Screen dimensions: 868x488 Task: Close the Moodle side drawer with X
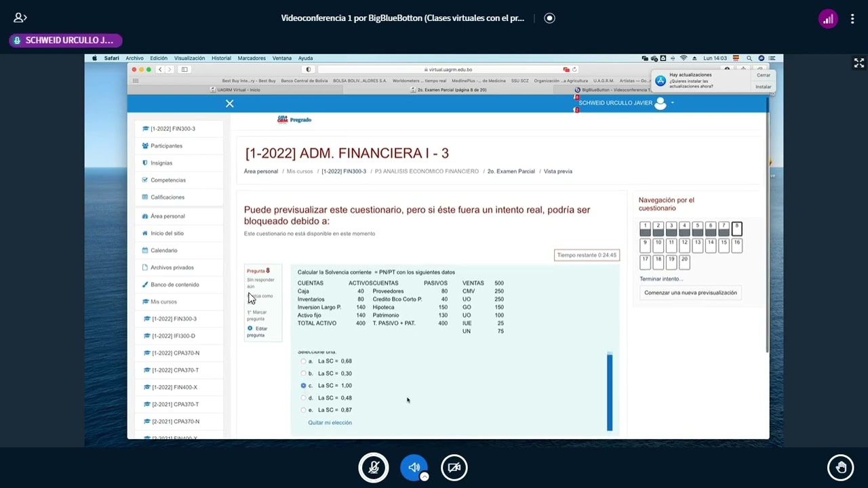pos(229,104)
